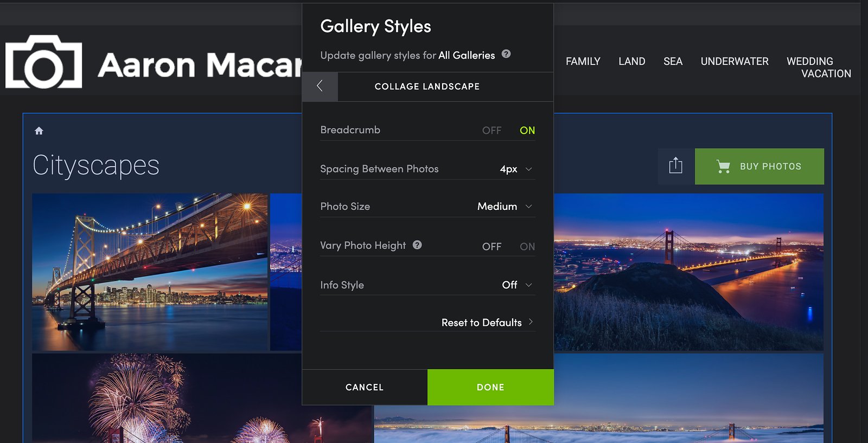Open Photo Size Medium dropdown
Viewport: 868px width, 443px height.
pos(505,207)
